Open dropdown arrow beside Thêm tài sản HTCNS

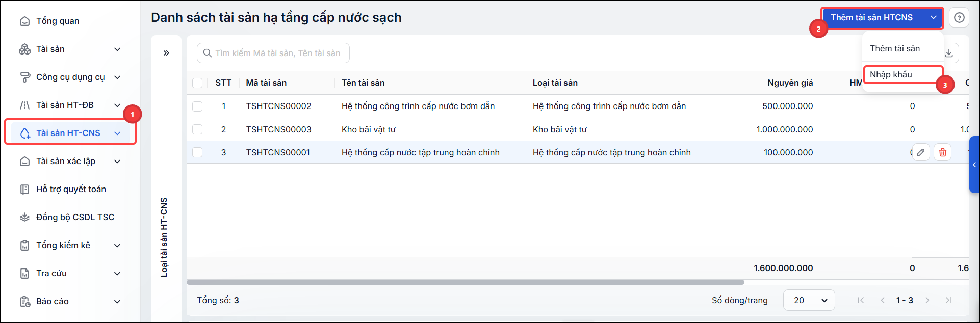pyautogui.click(x=933, y=18)
